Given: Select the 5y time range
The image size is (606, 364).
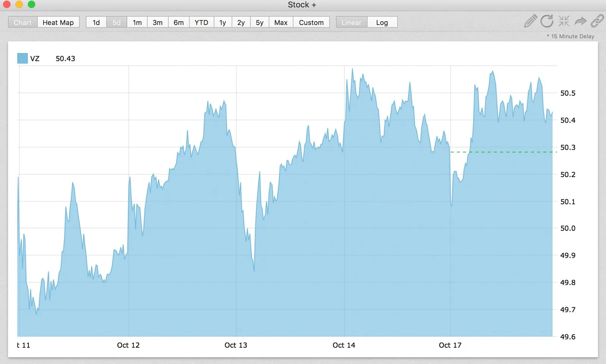Looking at the screenshot, I should coord(259,22).
